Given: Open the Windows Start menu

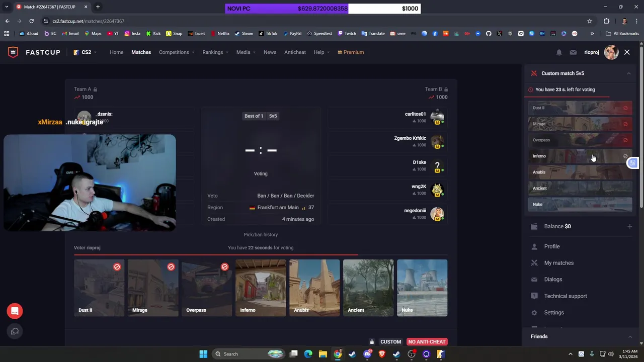Looking at the screenshot, I should tap(203, 354).
